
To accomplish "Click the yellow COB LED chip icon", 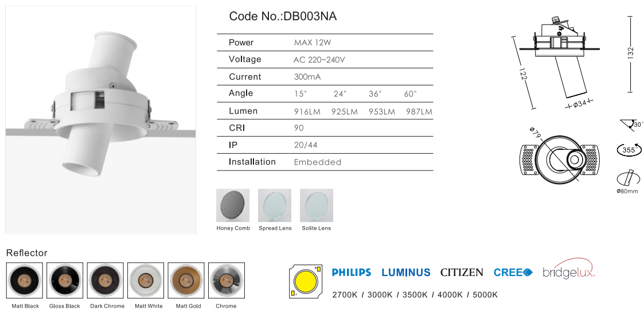I will (303, 281).
